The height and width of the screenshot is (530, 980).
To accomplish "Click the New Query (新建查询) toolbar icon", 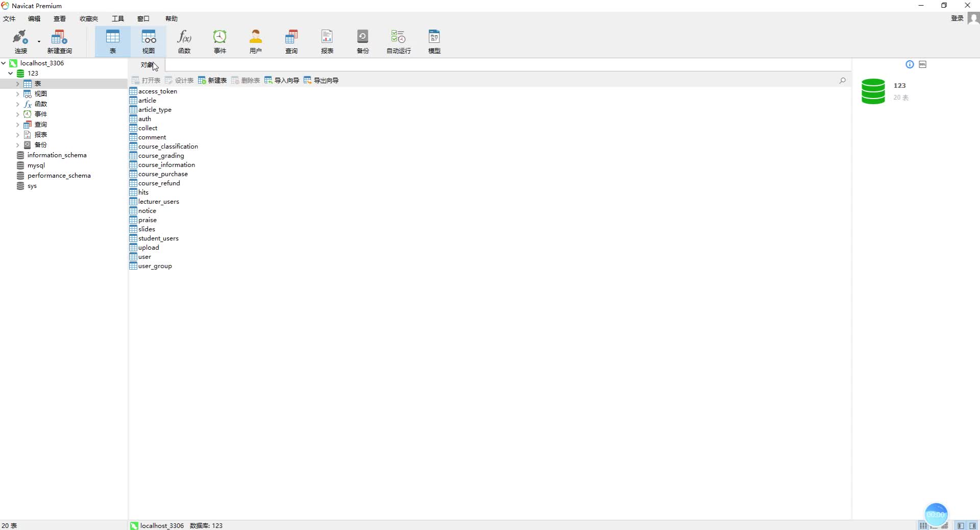I will pyautogui.click(x=59, y=41).
